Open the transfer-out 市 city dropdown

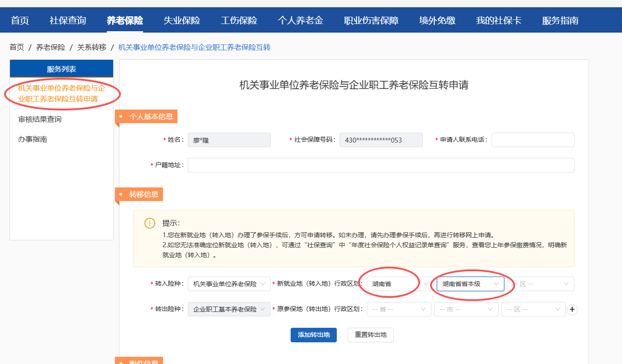click(x=466, y=309)
